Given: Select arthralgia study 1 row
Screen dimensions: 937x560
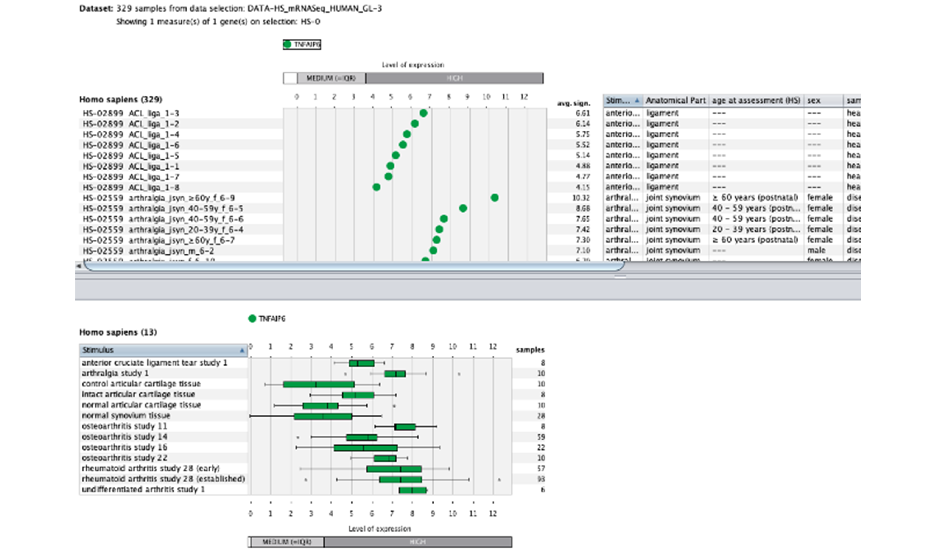Looking at the screenshot, I should (x=163, y=373).
